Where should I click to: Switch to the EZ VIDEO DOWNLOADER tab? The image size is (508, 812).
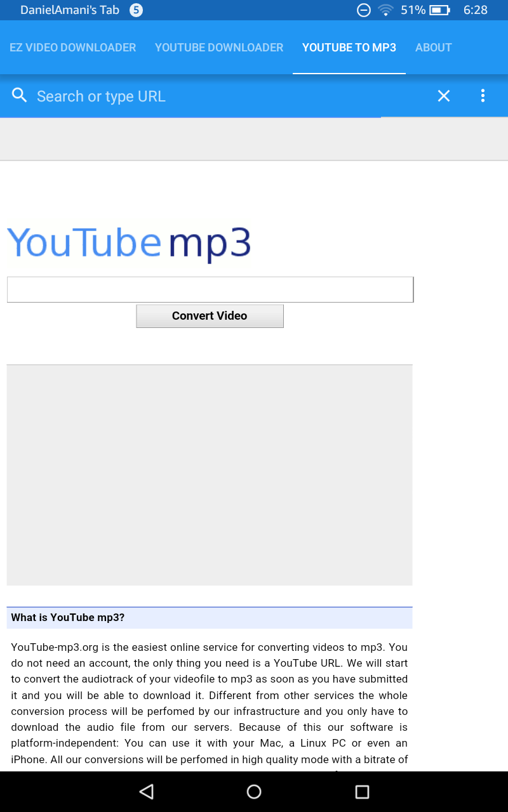pos(72,48)
